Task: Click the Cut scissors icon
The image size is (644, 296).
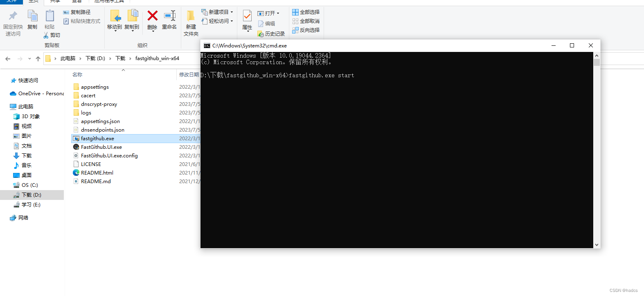Action: click(46, 35)
